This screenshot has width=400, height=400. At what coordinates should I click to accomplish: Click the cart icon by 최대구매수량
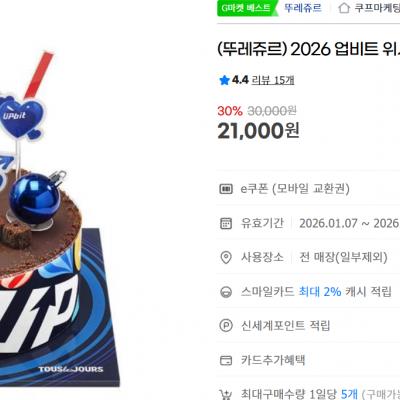click(226, 395)
